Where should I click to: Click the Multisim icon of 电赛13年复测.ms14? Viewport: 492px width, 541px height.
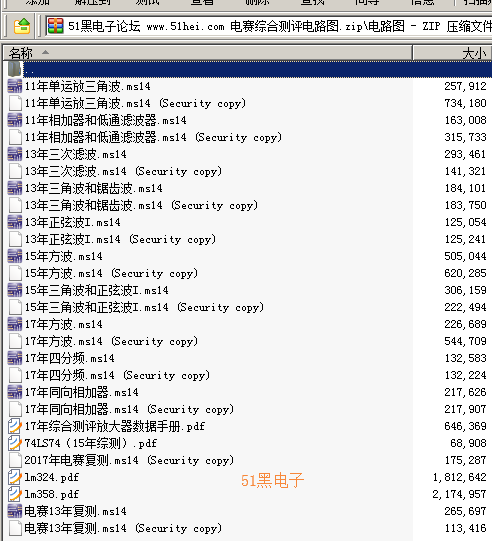pyautogui.click(x=15, y=511)
